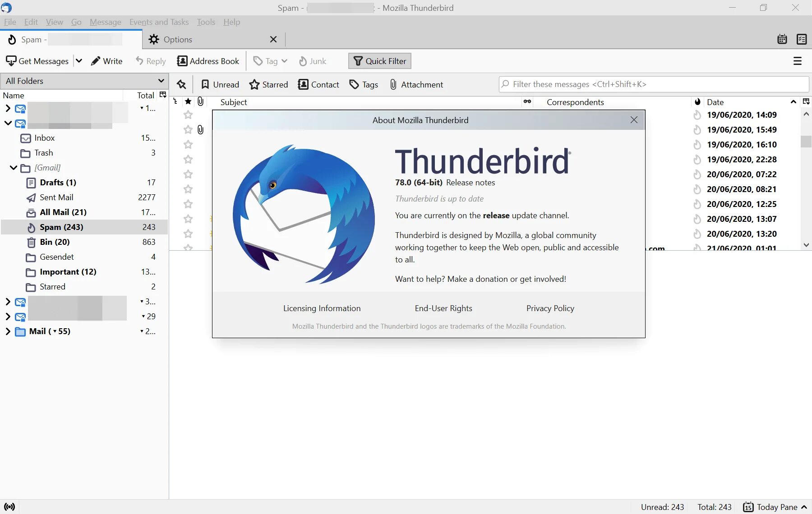This screenshot has height=514, width=812.
Task: Open the Thunderbird hamburger application menu
Action: pyautogui.click(x=797, y=61)
